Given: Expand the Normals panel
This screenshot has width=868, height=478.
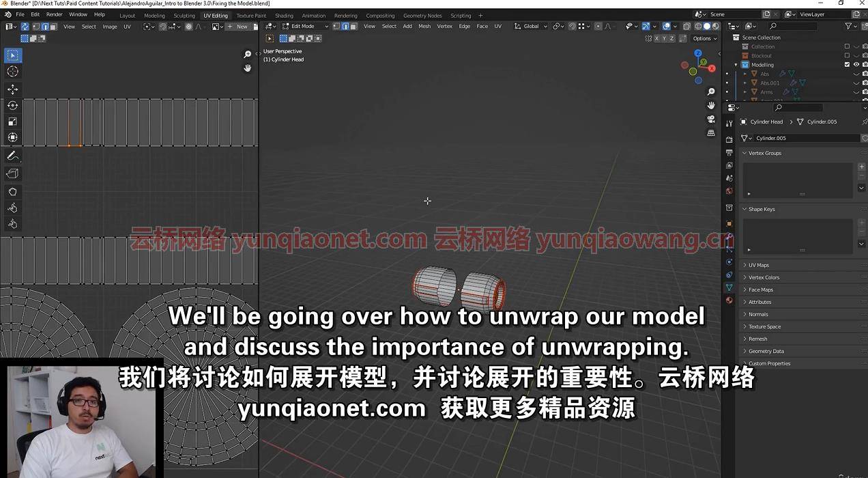Looking at the screenshot, I should (758, 314).
